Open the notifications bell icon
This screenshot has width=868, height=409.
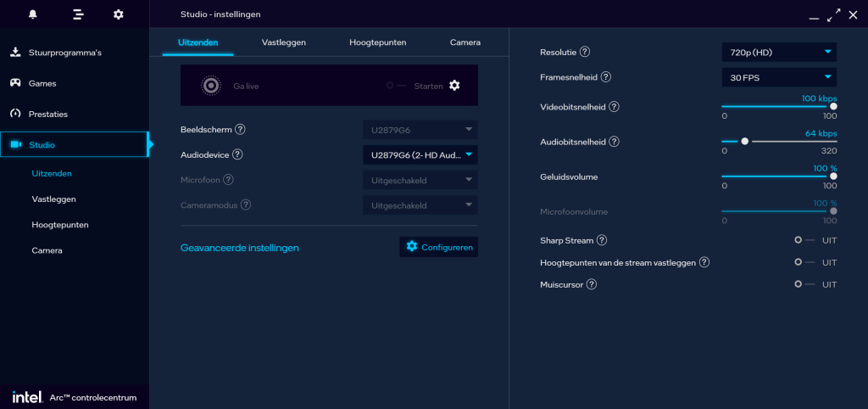[x=33, y=14]
